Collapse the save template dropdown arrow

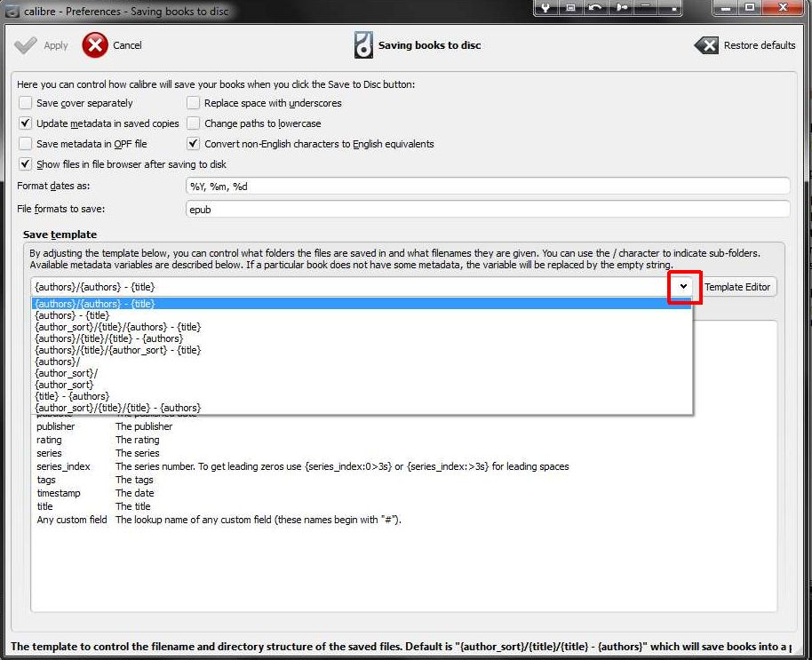pos(683,286)
